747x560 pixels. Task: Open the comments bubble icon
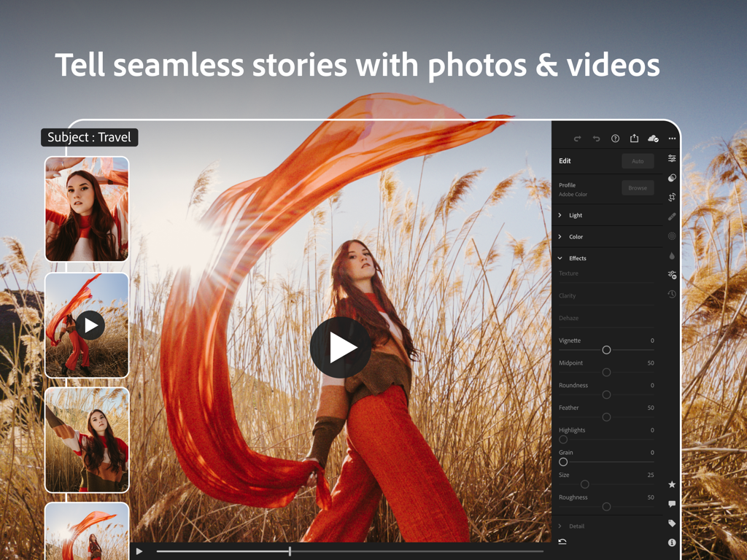[x=671, y=503]
